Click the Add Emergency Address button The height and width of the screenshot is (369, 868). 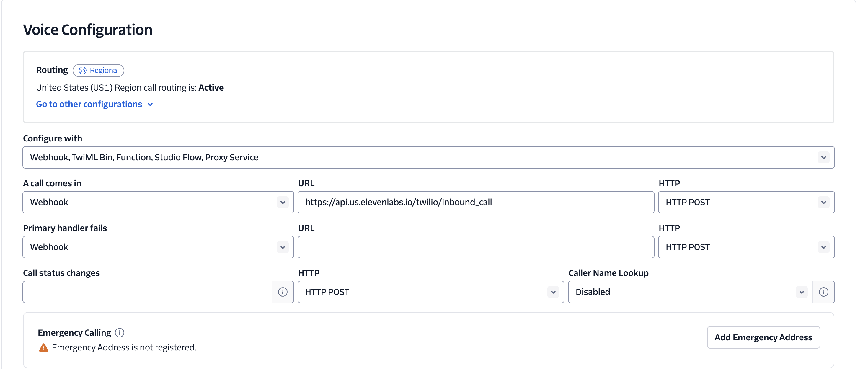pos(763,337)
